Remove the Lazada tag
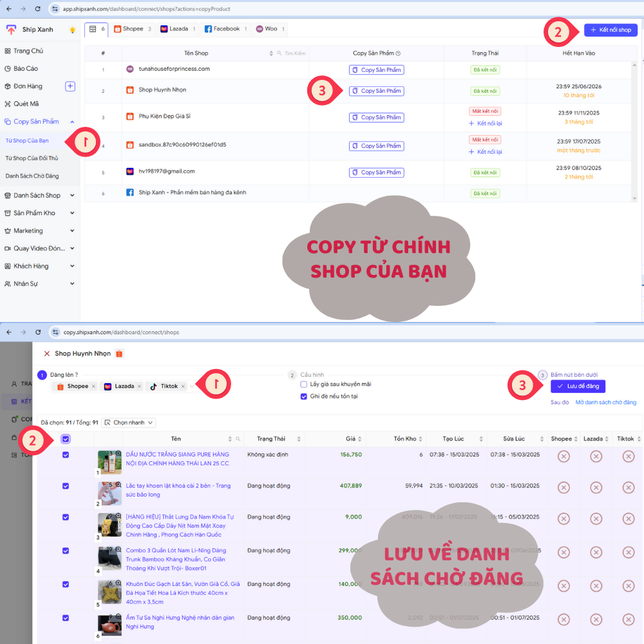This screenshot has height=644, width=644. tap(139, 386)
